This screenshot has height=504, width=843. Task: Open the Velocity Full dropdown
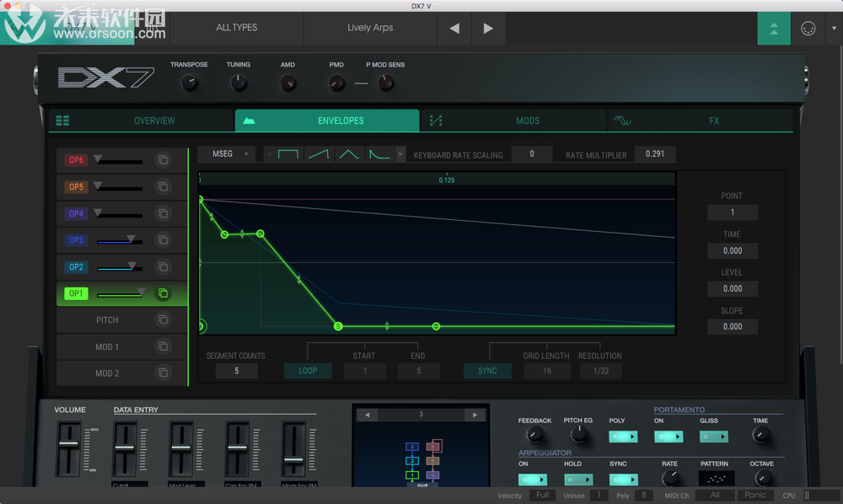pyautogui.click(x=542, y=495)
